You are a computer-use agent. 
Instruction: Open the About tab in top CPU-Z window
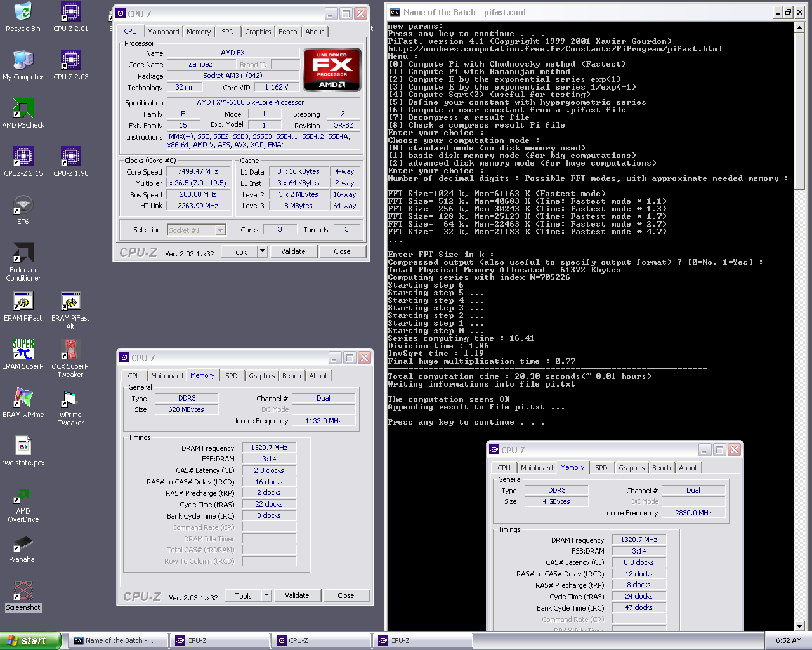(x=315, y=32)
